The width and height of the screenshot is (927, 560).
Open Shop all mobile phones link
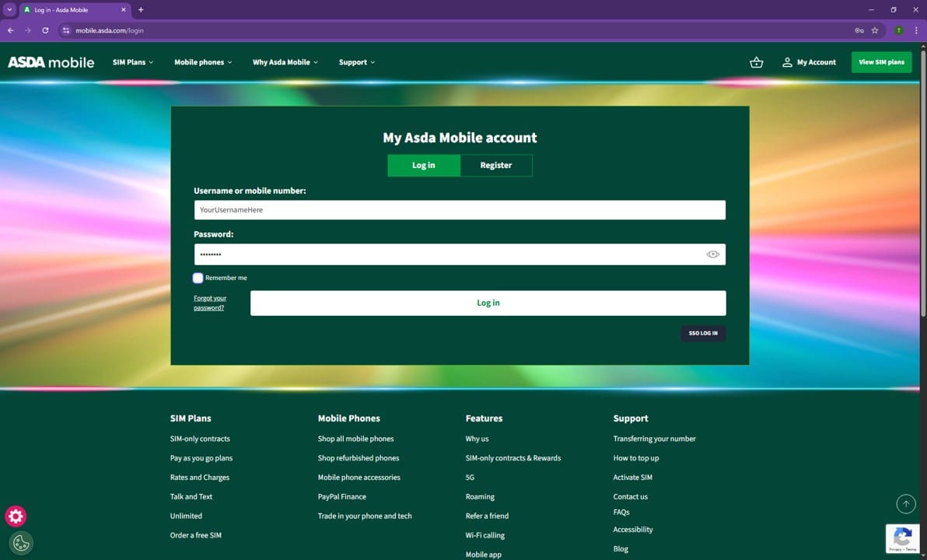click(356, 439)
